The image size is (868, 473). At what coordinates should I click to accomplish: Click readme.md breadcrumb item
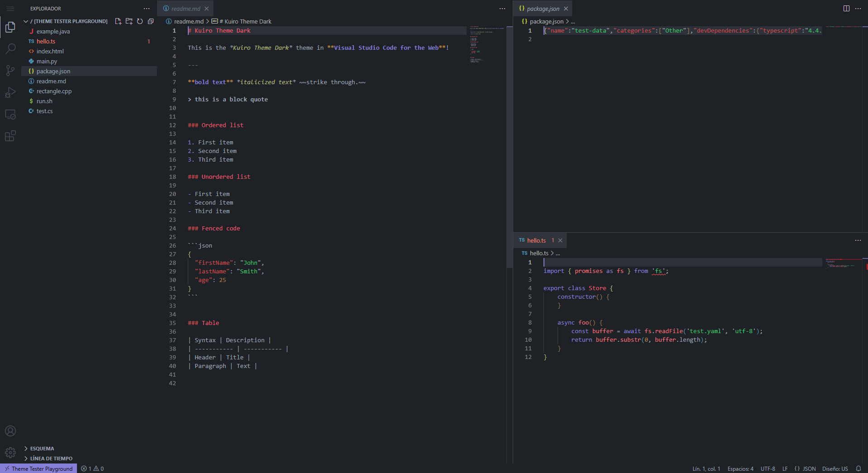click(185, 21)
